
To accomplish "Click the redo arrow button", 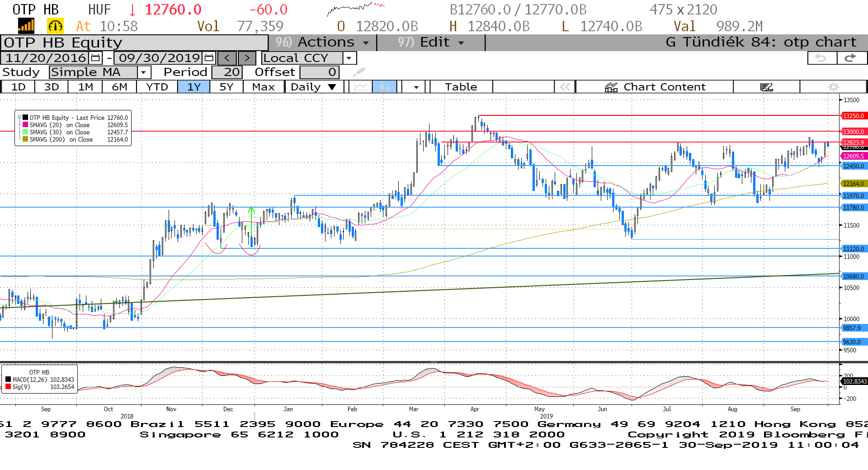I will (851, 58).
